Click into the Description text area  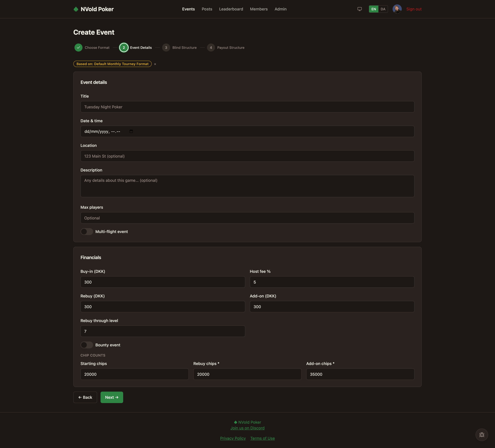[247, 186]
